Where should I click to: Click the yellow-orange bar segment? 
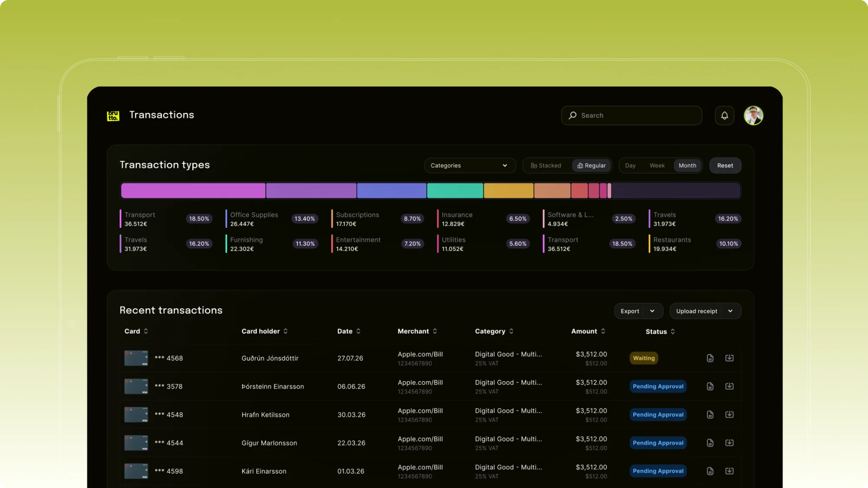(x=509, y=191)
